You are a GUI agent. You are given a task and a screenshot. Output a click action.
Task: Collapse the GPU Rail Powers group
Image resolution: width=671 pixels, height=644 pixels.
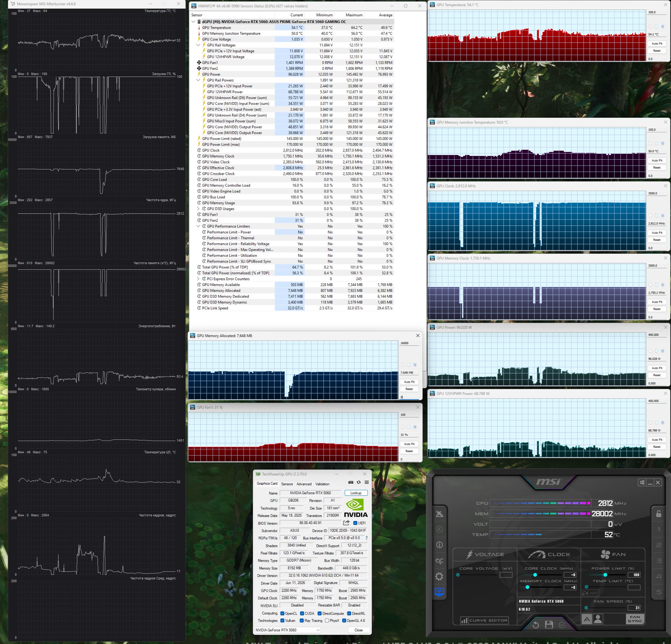coord(198,80)
